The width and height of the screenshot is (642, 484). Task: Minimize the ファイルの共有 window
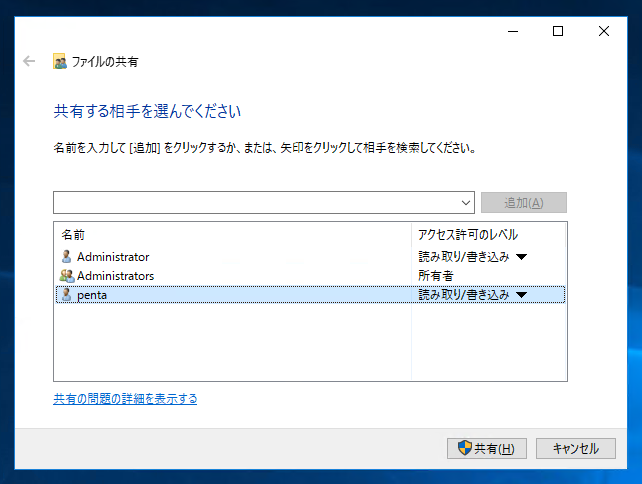[513, 32]
